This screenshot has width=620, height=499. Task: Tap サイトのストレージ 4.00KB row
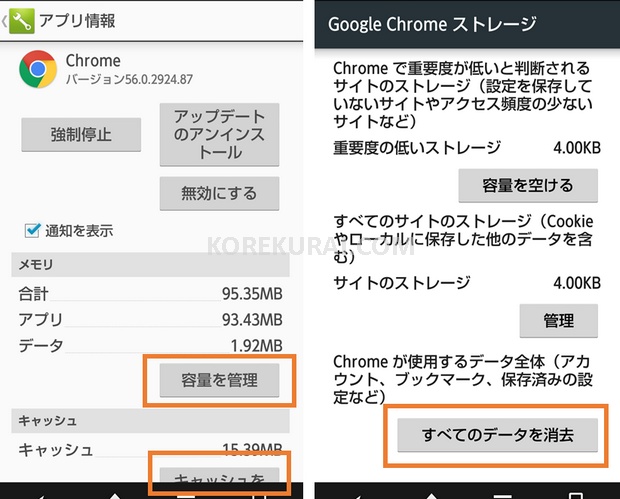coord(467,283)
